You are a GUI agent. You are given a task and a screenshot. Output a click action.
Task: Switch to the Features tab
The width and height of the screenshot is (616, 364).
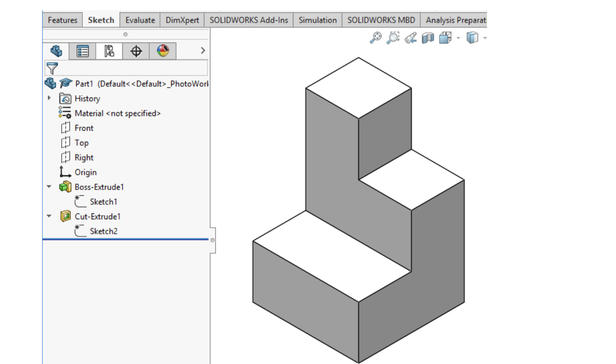click(62, 20)
